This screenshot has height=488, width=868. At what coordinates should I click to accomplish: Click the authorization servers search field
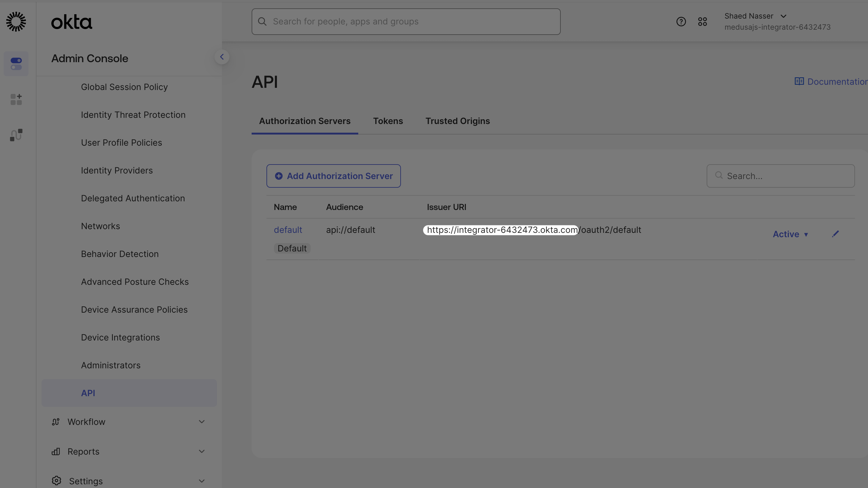[x=781, y=176]
